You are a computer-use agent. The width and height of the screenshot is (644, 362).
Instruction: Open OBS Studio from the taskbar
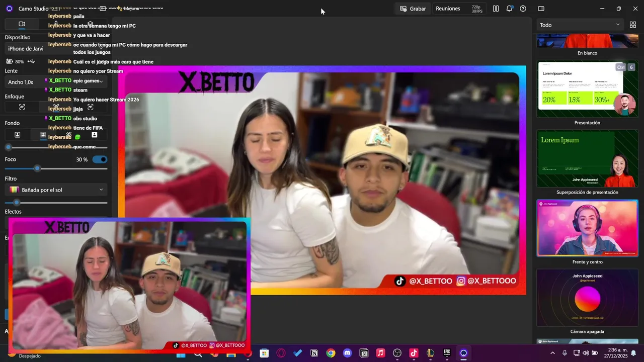[x=397, y=353]
